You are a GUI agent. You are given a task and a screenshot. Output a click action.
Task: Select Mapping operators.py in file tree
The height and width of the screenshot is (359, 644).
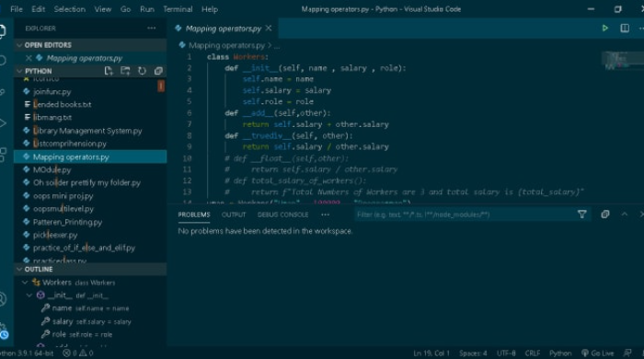tap(90, 156)
